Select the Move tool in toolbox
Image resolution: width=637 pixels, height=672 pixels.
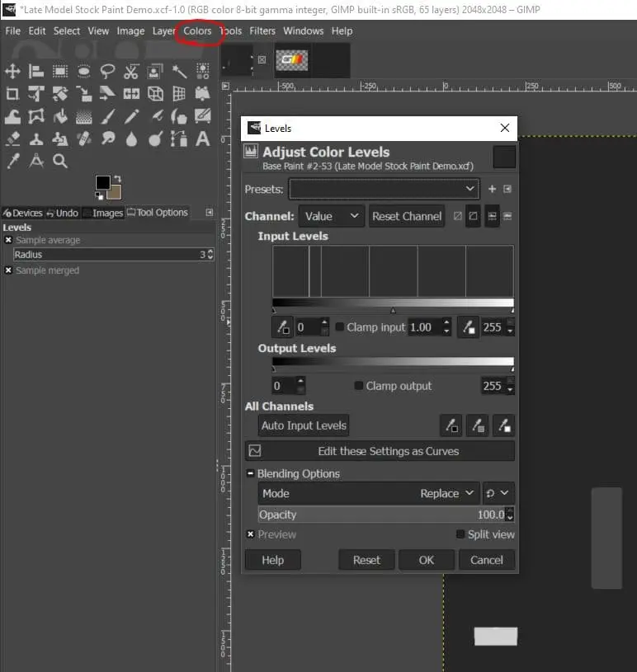coord(12,72)
